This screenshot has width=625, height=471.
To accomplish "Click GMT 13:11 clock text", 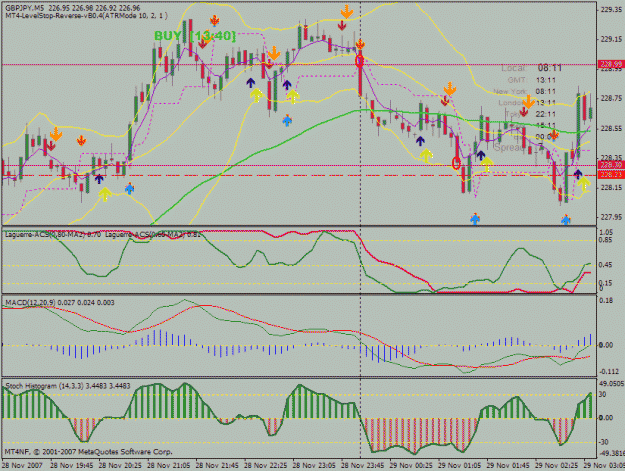I will [532, 80].
